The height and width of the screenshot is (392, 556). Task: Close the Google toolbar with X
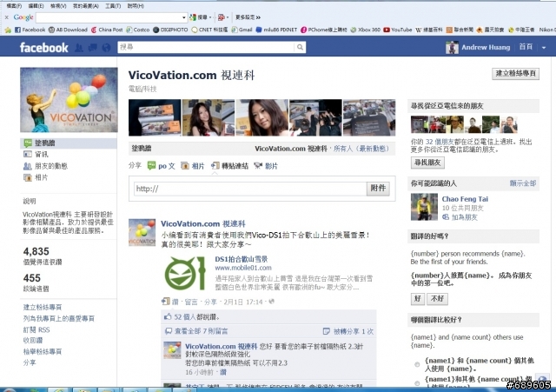pos(6,17)
